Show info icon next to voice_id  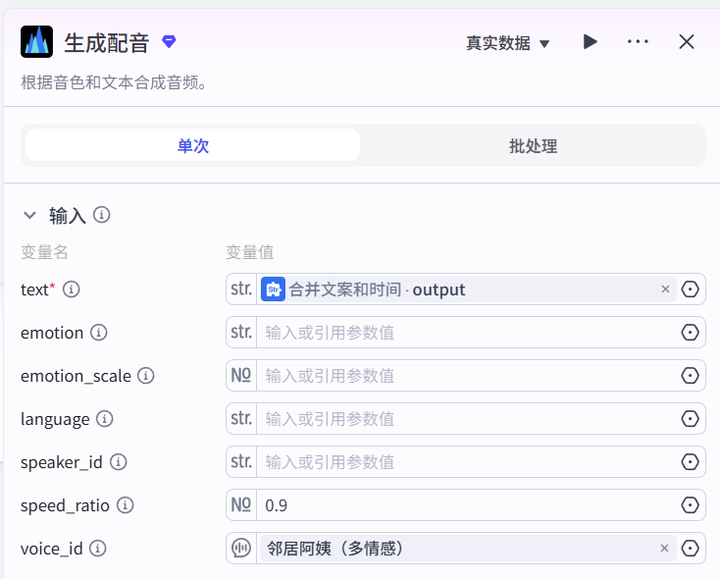click(x=98, y=548)
